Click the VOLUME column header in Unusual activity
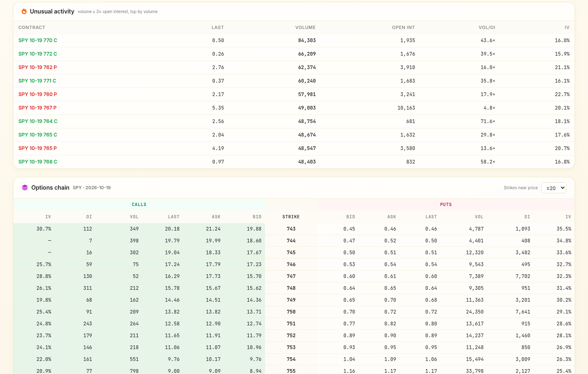This screenshot has width=588, height=374. (x=305, y=27)
